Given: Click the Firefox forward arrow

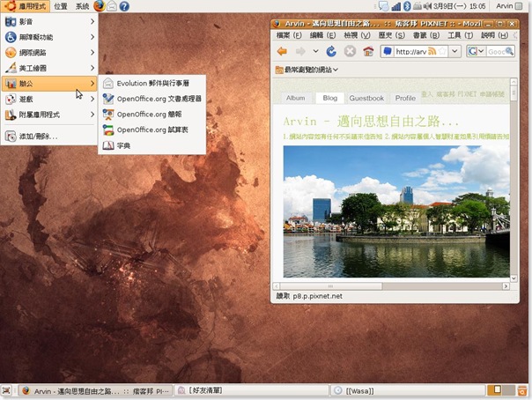Looking at the screenshot, I should [300, 52].
